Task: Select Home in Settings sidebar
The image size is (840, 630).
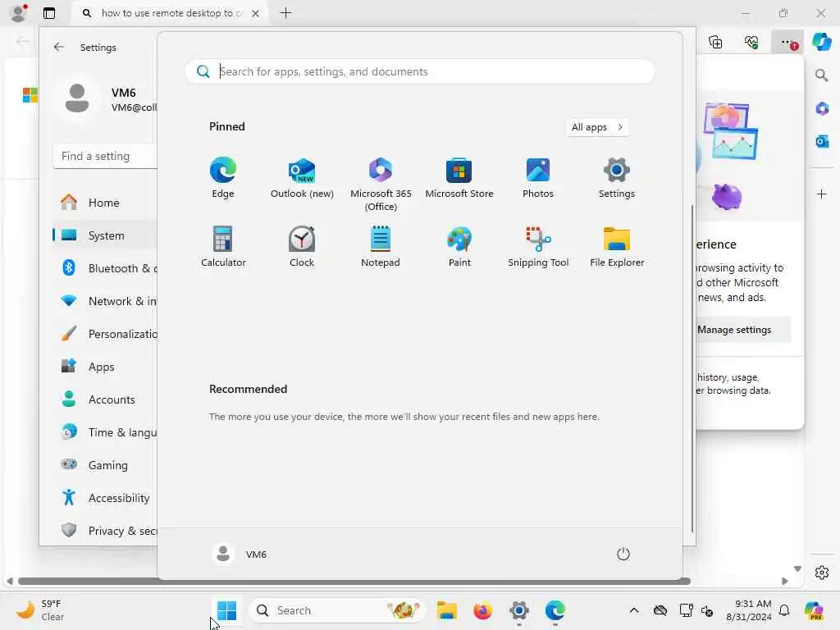Action: [x=105, y=203]
